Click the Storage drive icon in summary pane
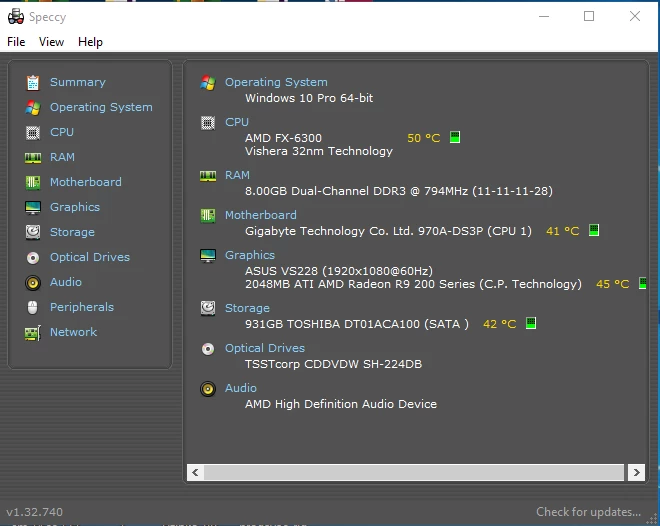This screenshot has width=660, height=526. (208, 308)
